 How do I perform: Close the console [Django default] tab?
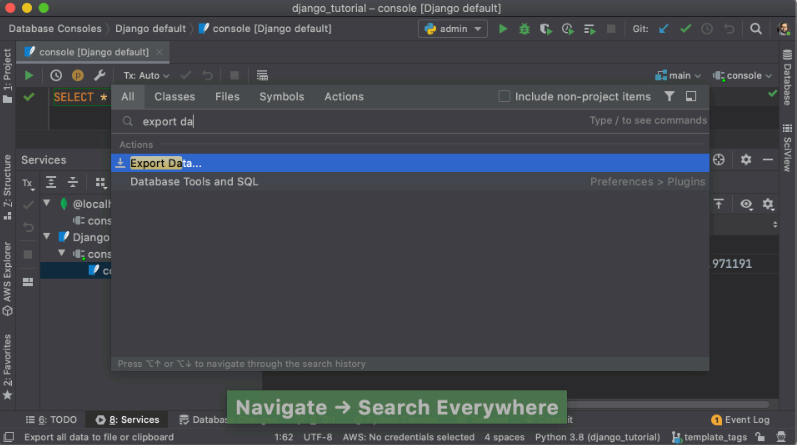(160, 52)
